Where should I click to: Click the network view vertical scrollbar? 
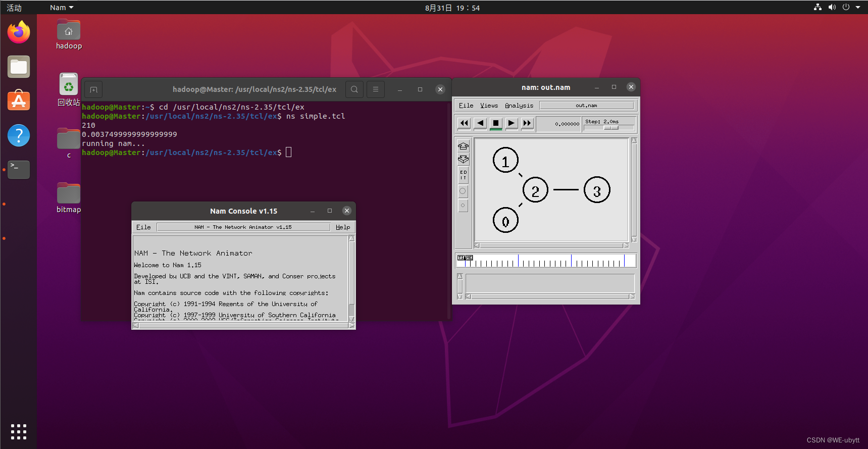point(634,190)
